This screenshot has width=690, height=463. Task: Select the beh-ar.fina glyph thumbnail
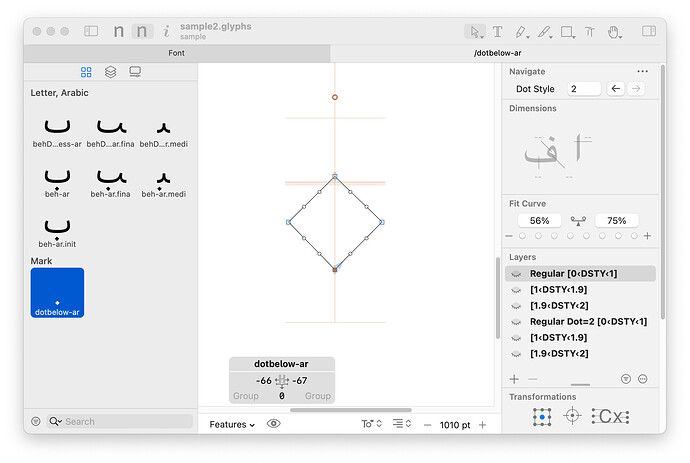coord(110,183)
